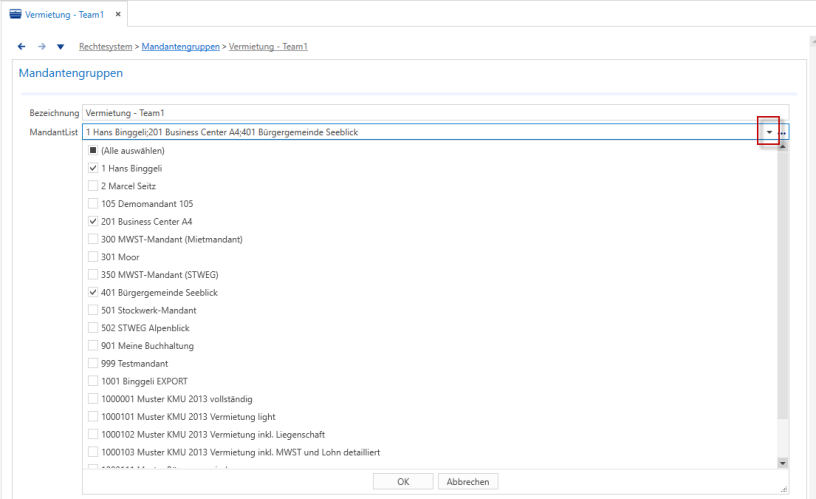Click the list scrollbar up arrow
This screenshot has width=816, height=499.
(782, 146)
